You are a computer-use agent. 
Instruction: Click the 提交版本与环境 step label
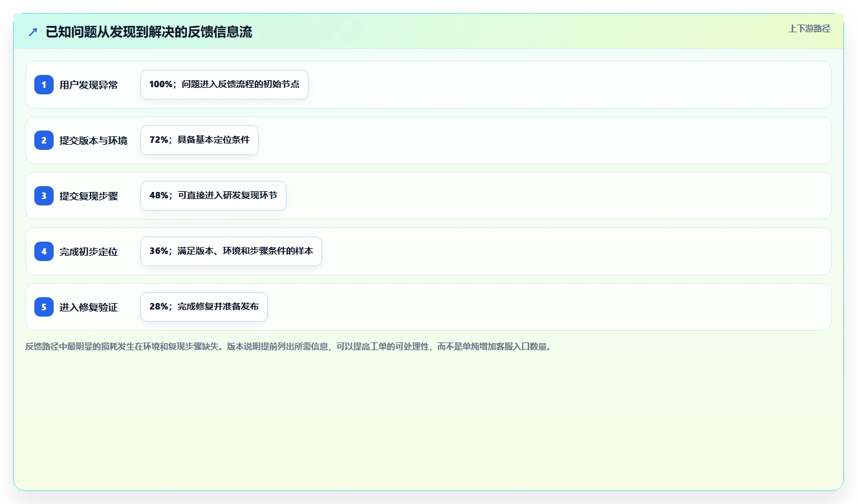[93, 140]
